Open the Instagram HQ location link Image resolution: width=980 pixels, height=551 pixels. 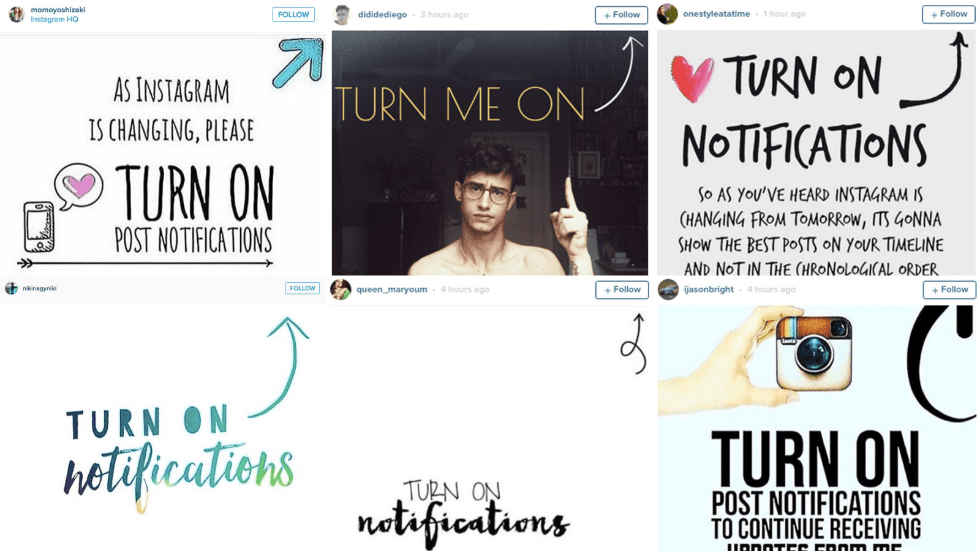(55, 20)
